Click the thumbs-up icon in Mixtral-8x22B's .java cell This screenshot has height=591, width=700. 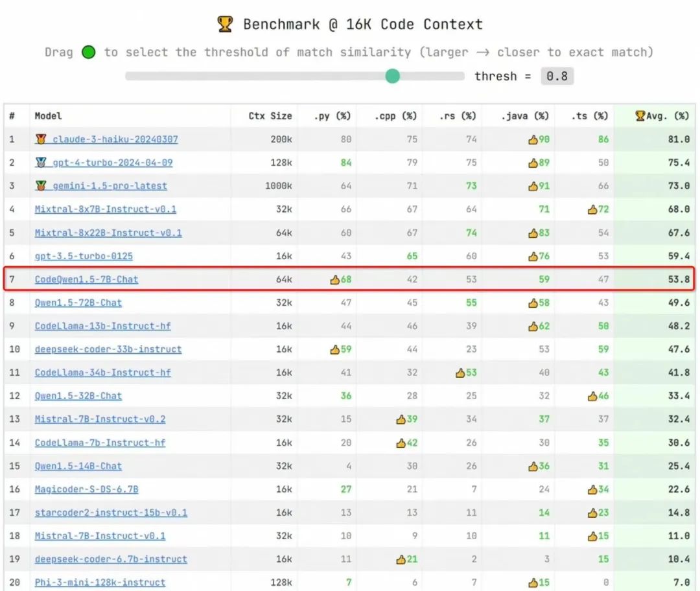coord(533,233)
